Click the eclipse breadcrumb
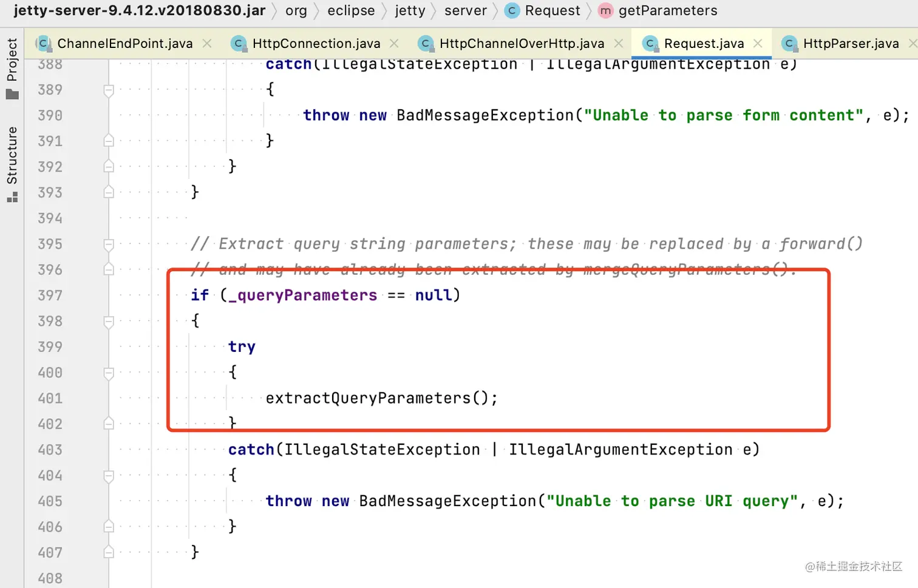The width and height of the screenshot is (918, 588). tap(351, 10)
